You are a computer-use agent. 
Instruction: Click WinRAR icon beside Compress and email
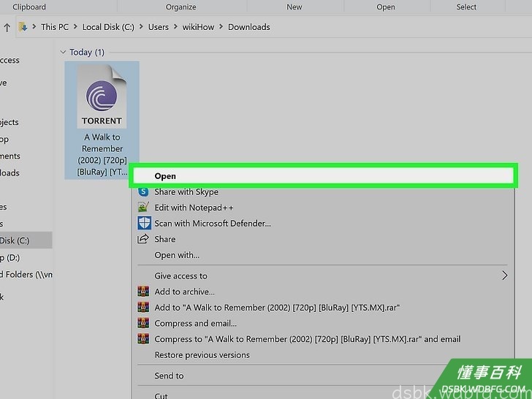(x=143, y=323)
